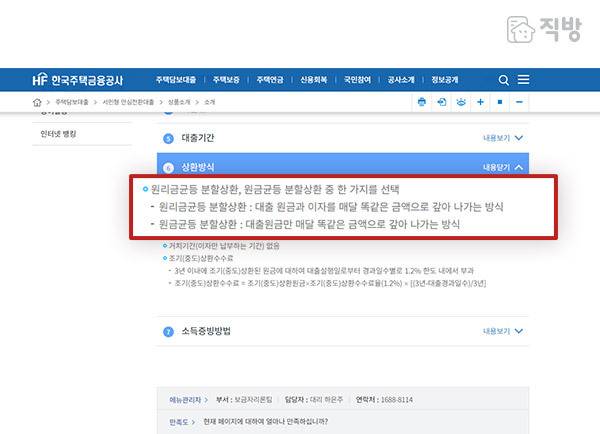The height and width of the screenshot is (434, 600).
Task: Click 서민형 안심전환대출 breadcrumb link
Action: (128, 102)
